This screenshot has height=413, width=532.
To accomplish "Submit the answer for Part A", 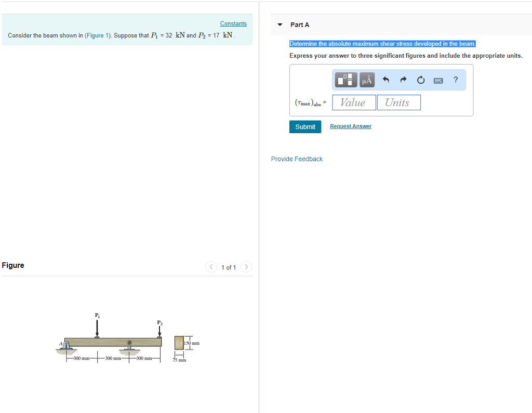I will (305, 126).
